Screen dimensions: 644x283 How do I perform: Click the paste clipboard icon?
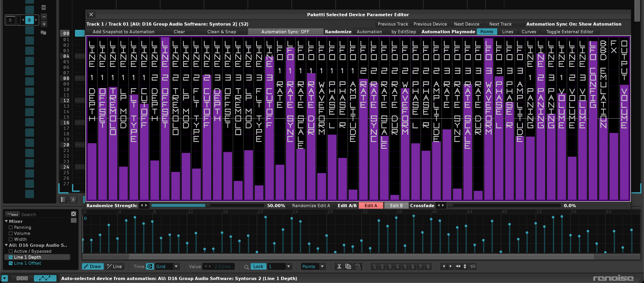pyautogui.click(x=358, y=267)
